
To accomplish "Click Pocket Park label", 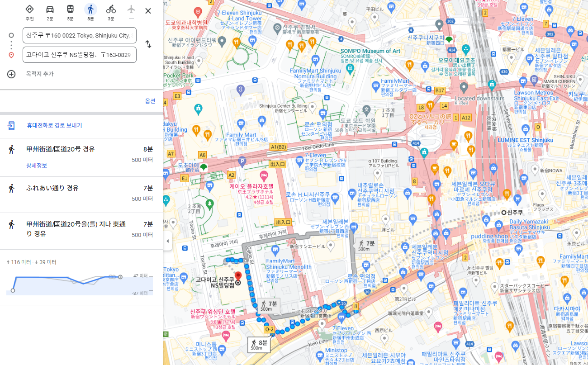I will (x=178, y=76).
